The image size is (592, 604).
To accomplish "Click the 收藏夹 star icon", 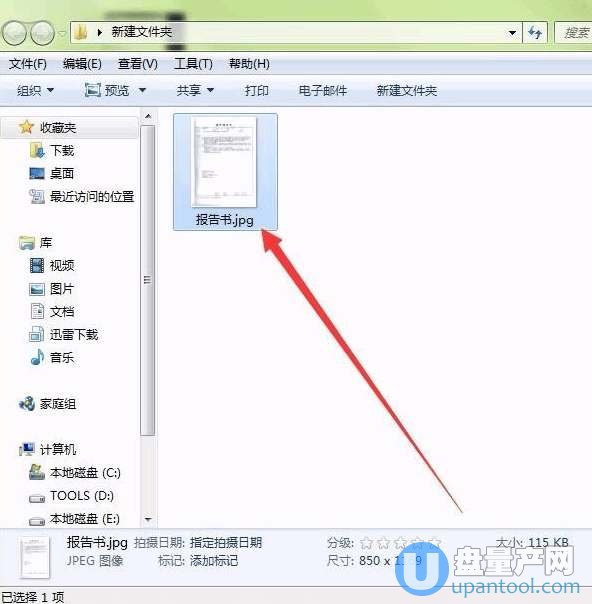I will pos(26,127).
